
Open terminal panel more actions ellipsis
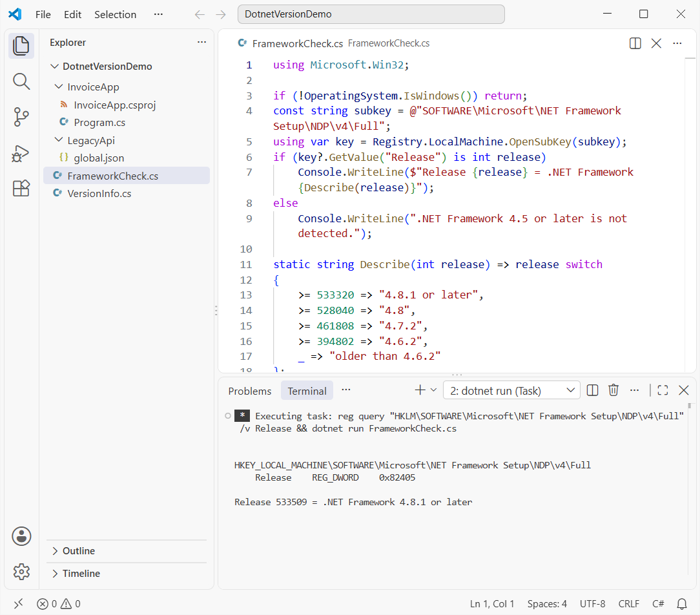point(634,390)
